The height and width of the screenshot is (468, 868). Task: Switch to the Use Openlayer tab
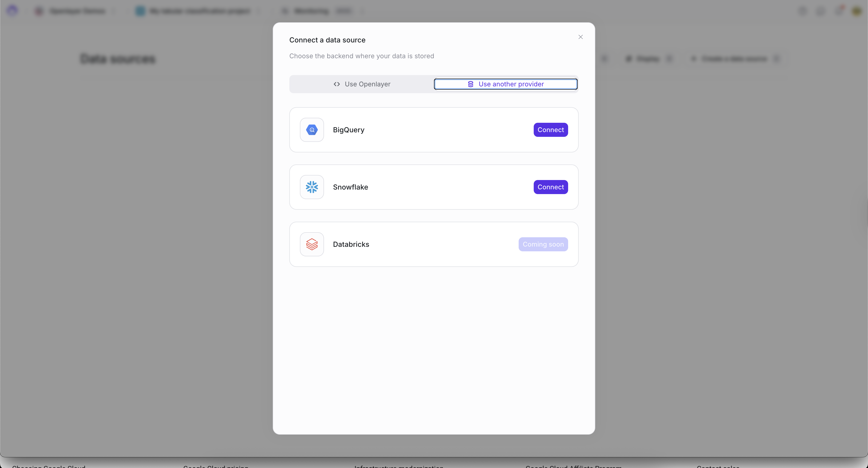pyautogui.click(x=362, y=84)
